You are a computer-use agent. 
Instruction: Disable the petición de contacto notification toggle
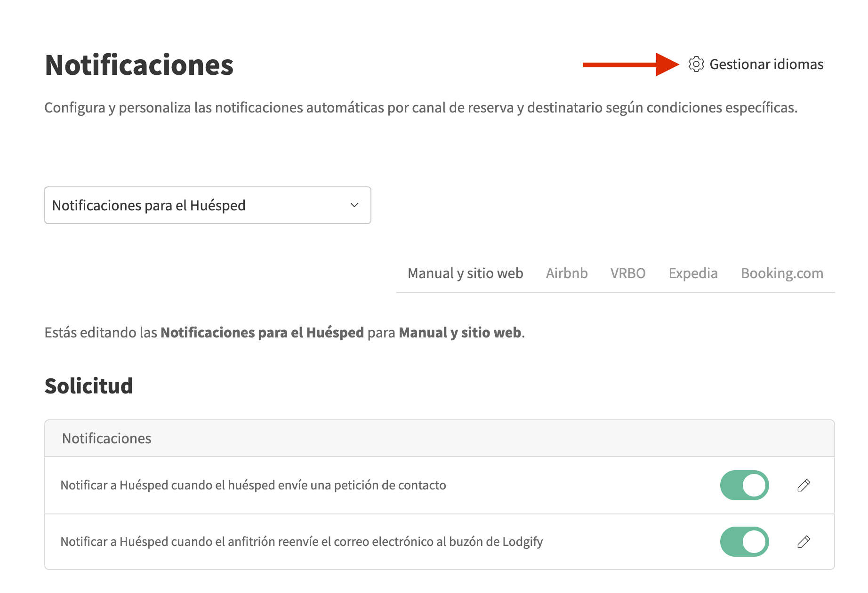tap(744, 485)
